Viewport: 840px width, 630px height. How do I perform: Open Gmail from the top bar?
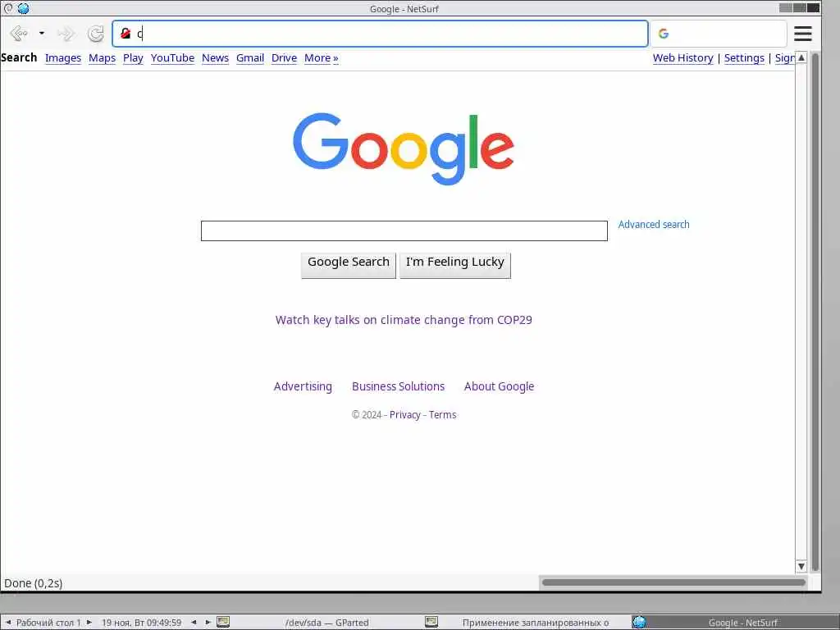point(250,58)
